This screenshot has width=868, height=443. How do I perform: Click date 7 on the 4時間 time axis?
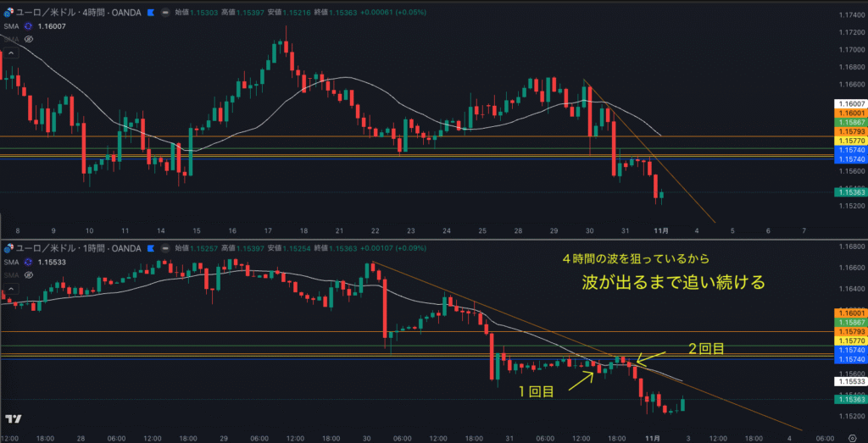[804, 230]
